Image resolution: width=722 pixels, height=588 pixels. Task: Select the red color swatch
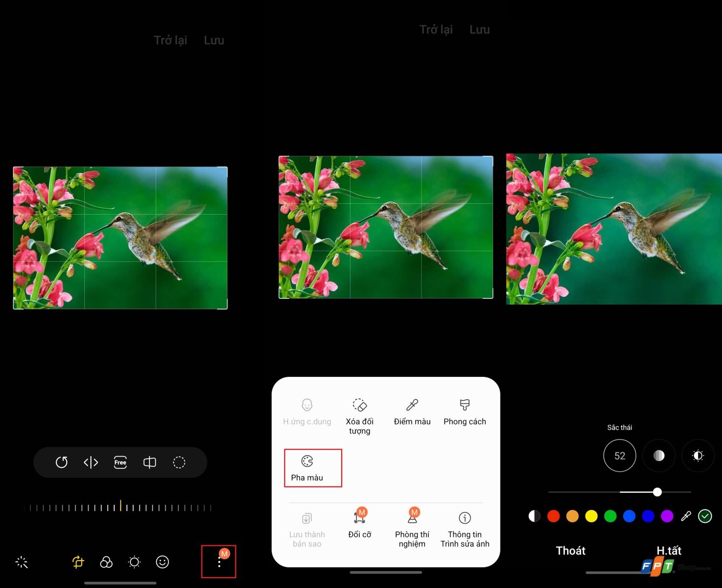click(553, 516)
